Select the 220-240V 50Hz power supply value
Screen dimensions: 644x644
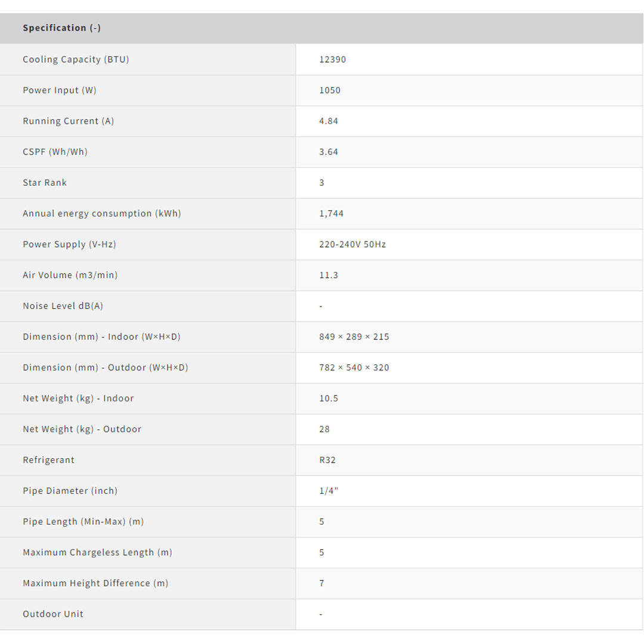coord(352,244)
